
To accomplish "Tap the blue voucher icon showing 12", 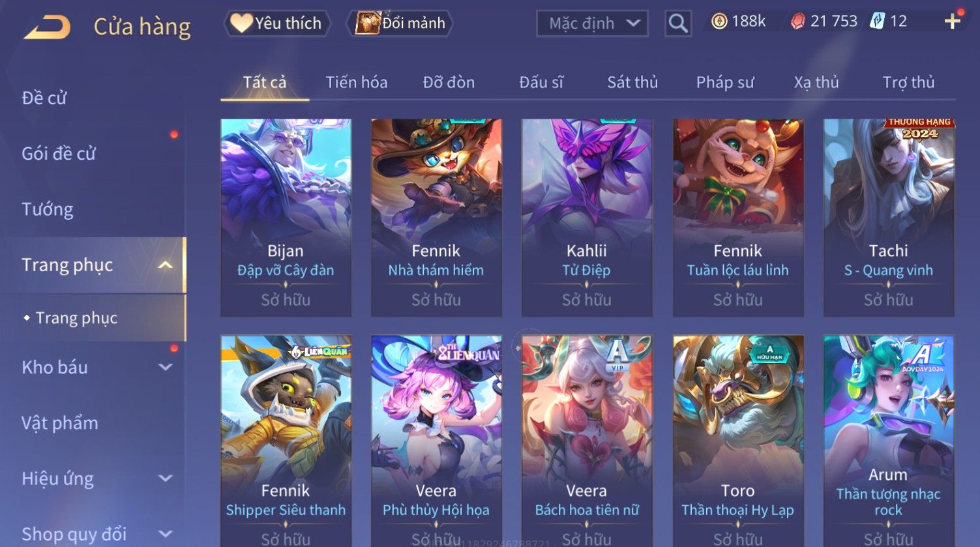I will [878, 22].
